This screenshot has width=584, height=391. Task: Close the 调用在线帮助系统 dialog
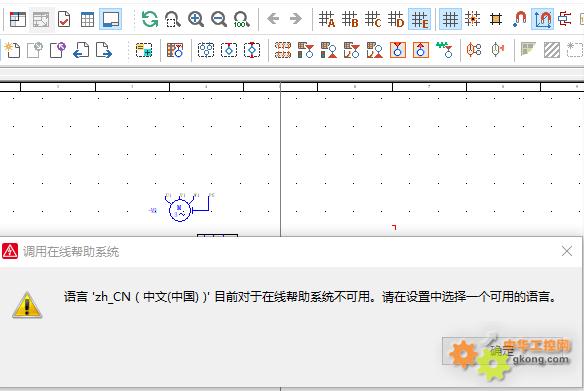[x=567, y=251]
